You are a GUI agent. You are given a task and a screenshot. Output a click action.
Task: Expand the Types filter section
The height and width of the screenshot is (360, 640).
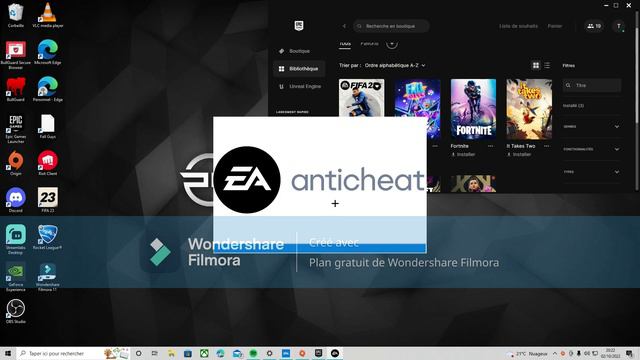click(x=591, y=172)
